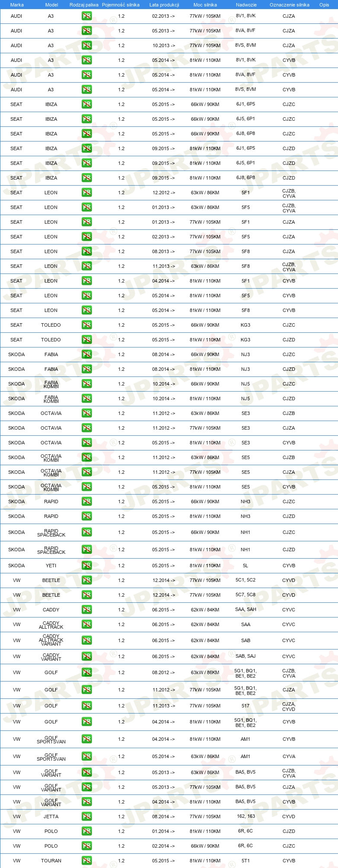Image resolution: width=338 pixels, height=868 pixels.
Task: Click the CYVB engine code in the YETI row
Action: click(x=289, y=565)
